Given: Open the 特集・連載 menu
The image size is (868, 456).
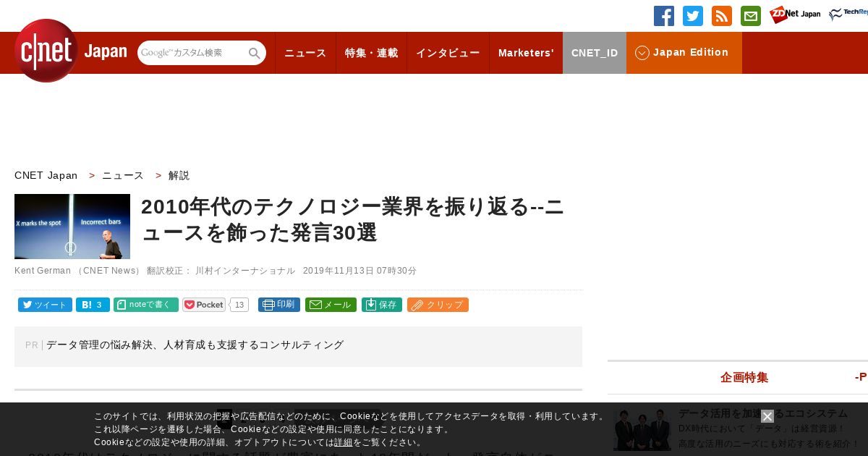Looking at the screenshot, I should click(x=371, y=53).
